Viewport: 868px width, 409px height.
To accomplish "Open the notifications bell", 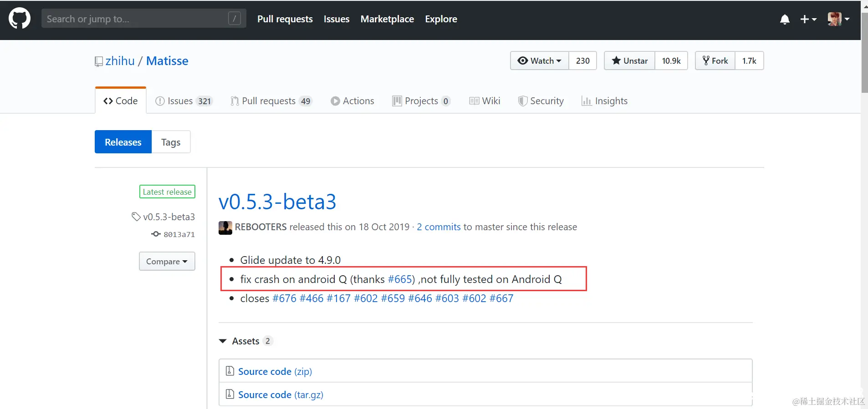I will (785, 19).
